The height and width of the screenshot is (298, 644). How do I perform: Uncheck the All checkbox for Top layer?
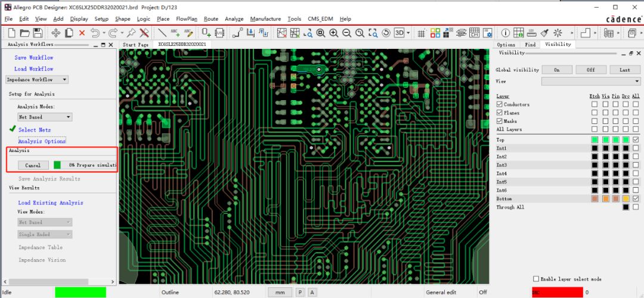[x=636, y=140]
